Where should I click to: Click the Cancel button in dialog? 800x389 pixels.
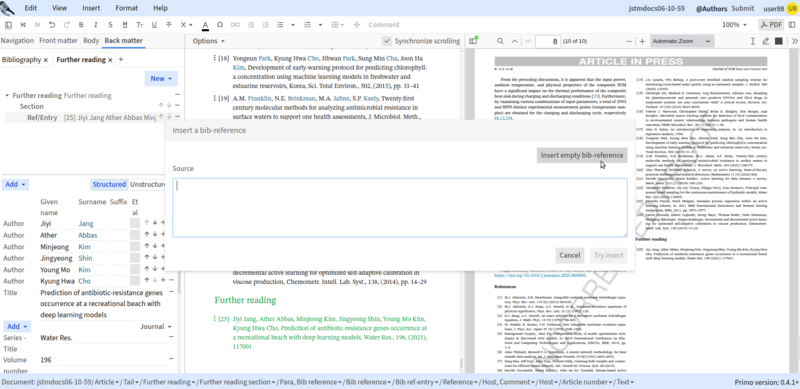(x=569, y=255)
